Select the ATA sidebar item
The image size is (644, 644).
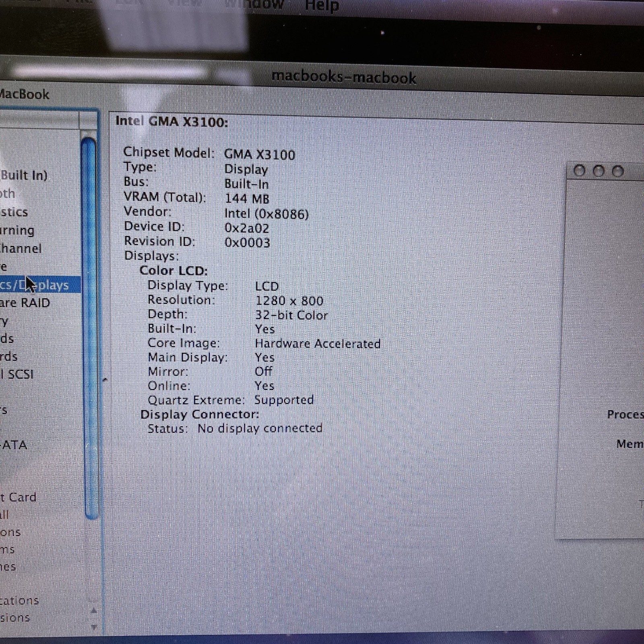pos(14,445)
